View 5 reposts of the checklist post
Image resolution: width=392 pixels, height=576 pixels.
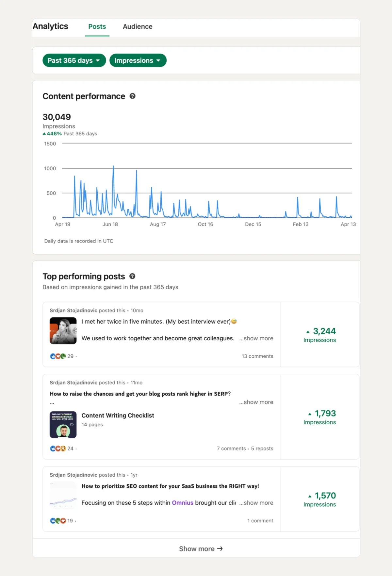262,449
